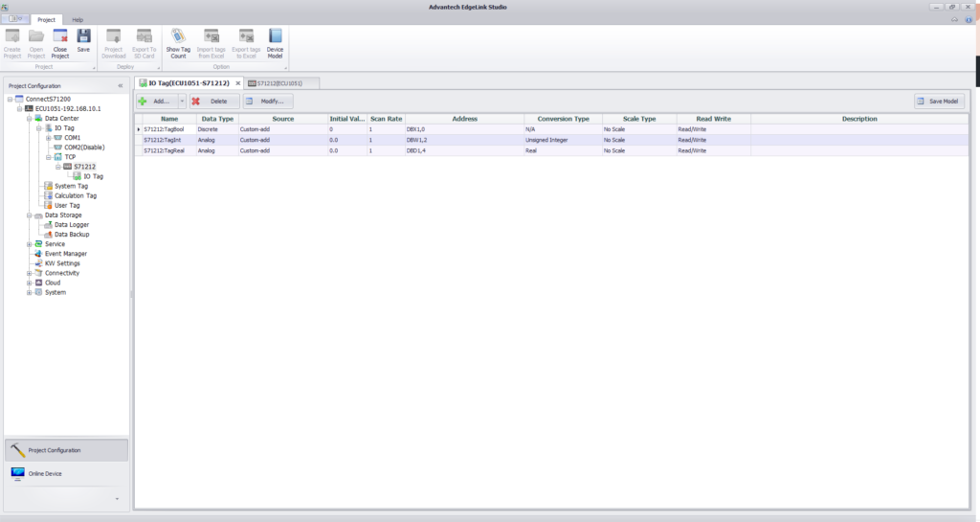Viewport: 980px width, 522px height.
Task: Click the Project Download icon
Action: click(113, 37)
